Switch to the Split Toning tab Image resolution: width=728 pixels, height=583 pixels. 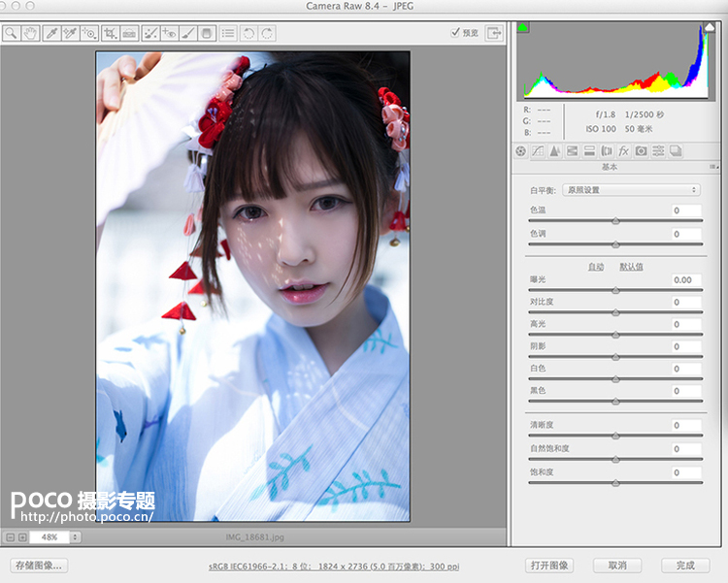pyautogui.click(x=589, y=151)
